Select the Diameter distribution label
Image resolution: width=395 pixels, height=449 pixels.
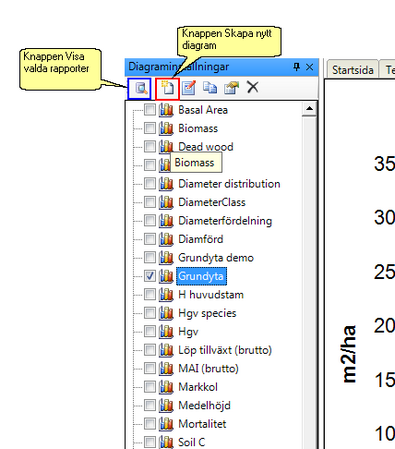(x=229, y=184)
